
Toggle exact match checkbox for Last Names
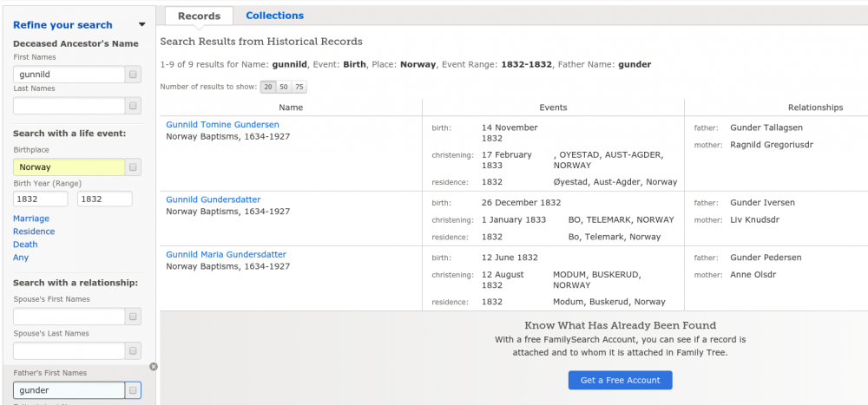pos(133,106)
